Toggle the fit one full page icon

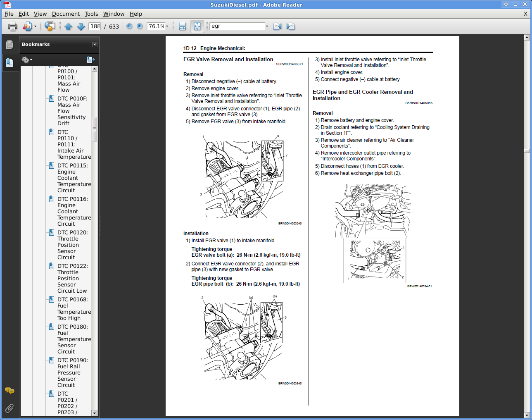tap(197, 26)
